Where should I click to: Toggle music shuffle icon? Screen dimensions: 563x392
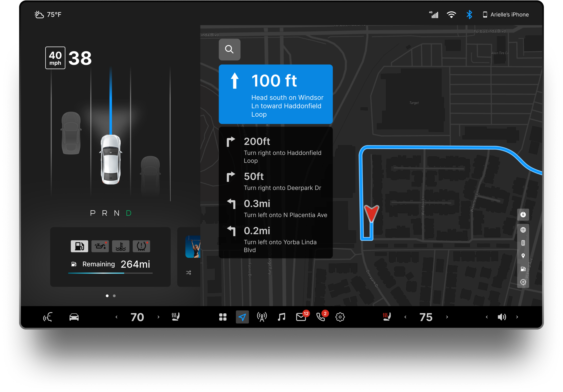click(188, 272)
